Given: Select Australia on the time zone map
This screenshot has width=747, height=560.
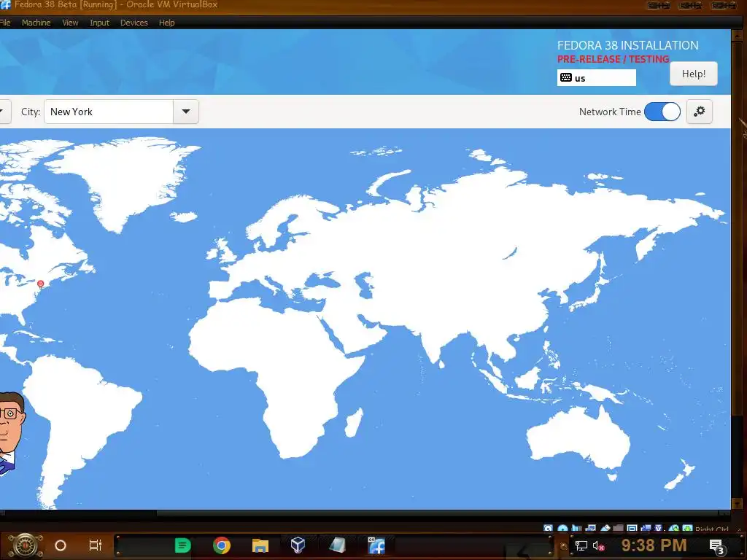Looking at the screenshot, I should [578, 438].
